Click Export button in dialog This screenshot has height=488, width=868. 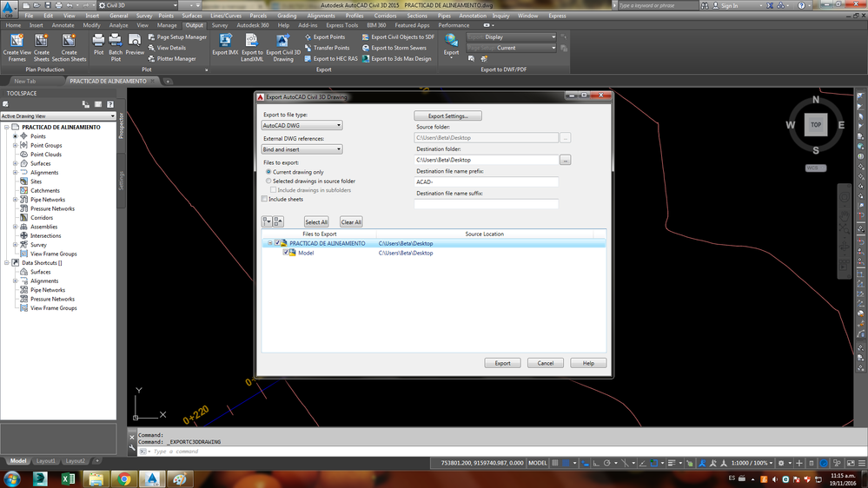503,363
